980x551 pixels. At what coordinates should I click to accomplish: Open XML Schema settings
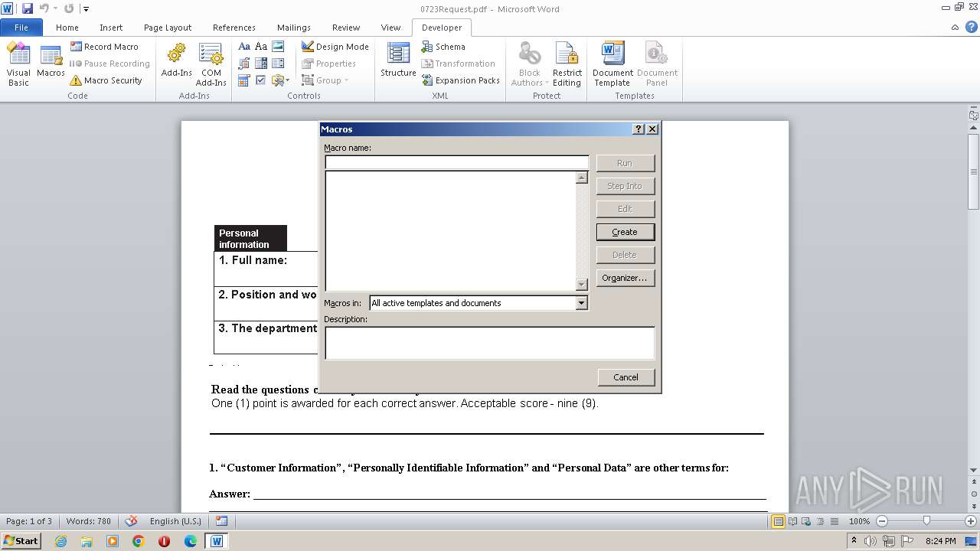[x=443, y=47]
